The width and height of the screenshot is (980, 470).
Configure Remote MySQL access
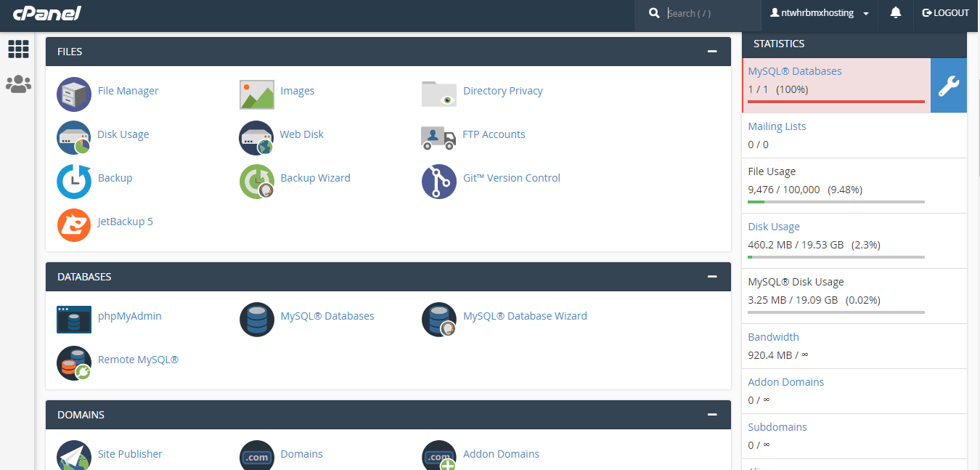(x=138, y=359)
